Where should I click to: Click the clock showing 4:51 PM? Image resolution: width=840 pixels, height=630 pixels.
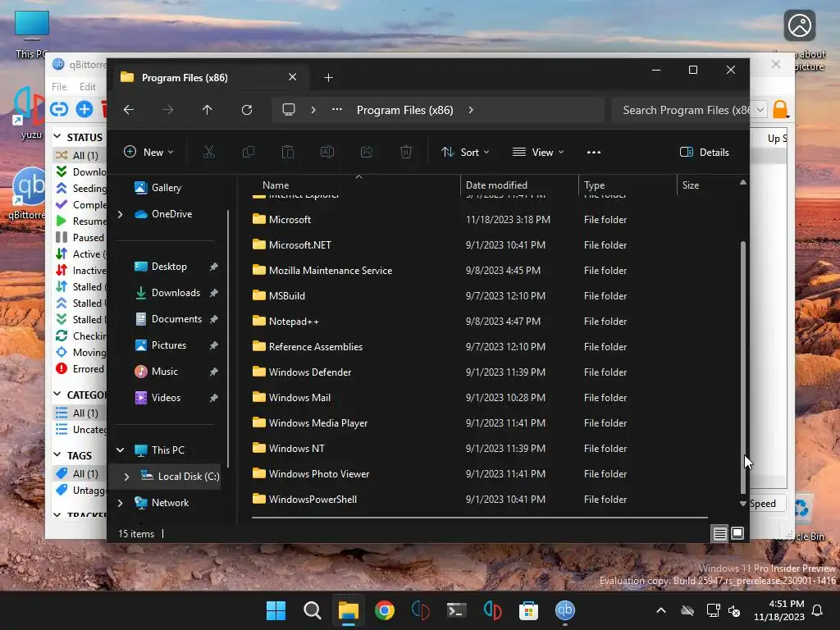pyautogui.click(x=786, y=604)
